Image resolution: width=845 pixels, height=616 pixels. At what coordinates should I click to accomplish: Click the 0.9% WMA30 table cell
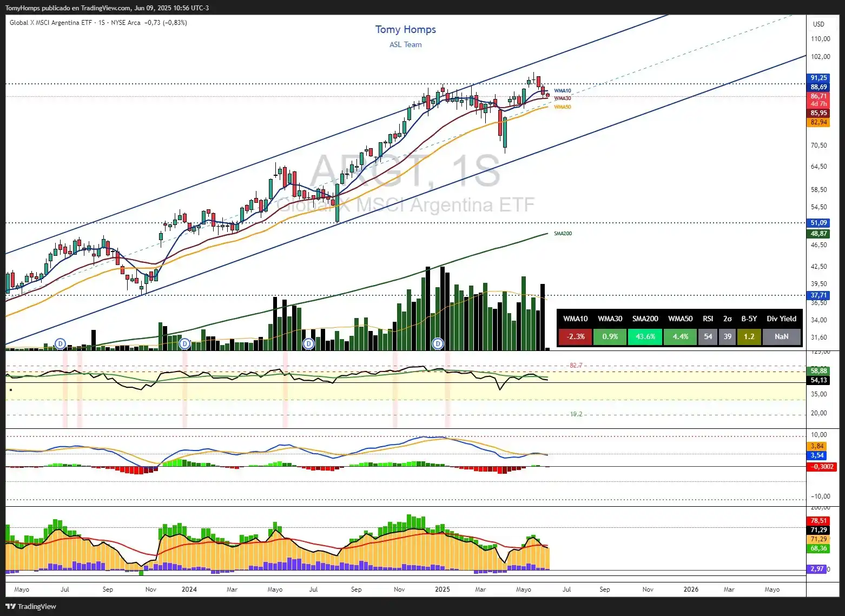coord(610,336)
